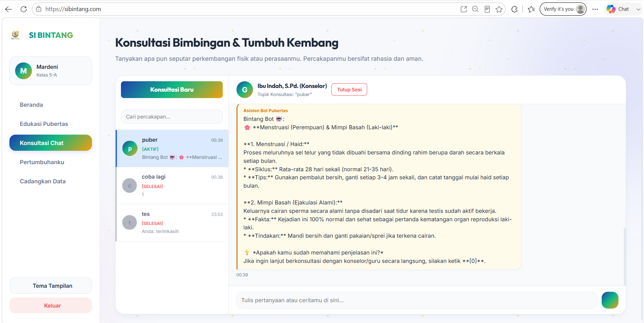Click the 'Anda: terimkasih' preview text
The height and width of the screenshot is (323, 644).
tap(160, 231)
